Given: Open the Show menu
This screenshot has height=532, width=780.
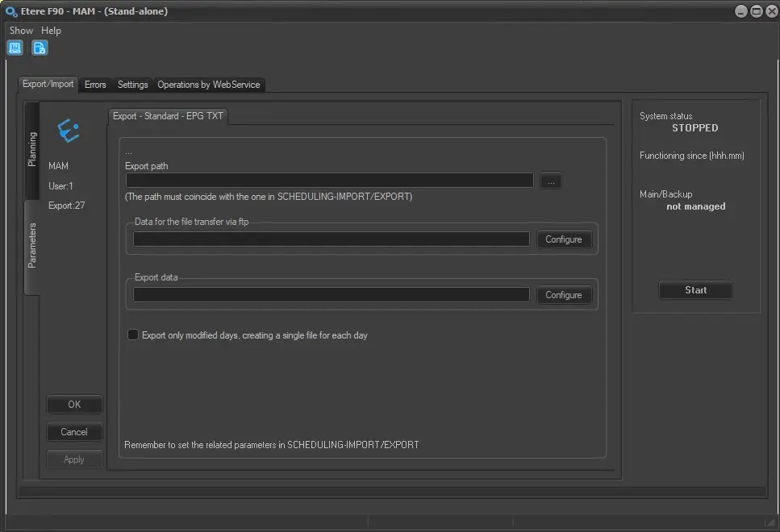Looking at the screenshot, I should pyautogui.click(x=21, y=31).
